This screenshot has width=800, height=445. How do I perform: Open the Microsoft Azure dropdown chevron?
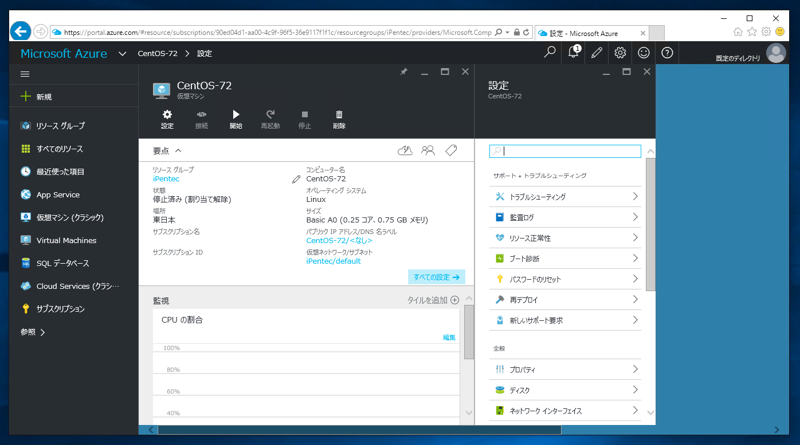pyautogui.click(x=122, y=54)
